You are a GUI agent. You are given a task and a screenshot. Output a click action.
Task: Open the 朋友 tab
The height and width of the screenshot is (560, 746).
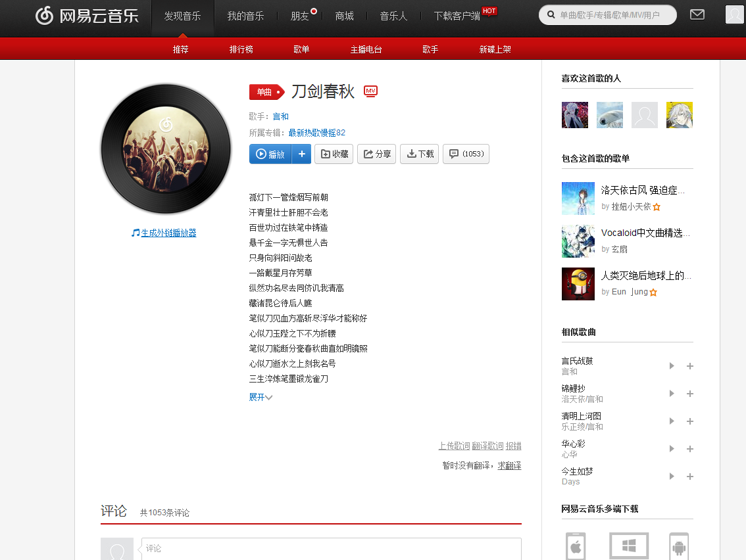[x=300, y=16]
